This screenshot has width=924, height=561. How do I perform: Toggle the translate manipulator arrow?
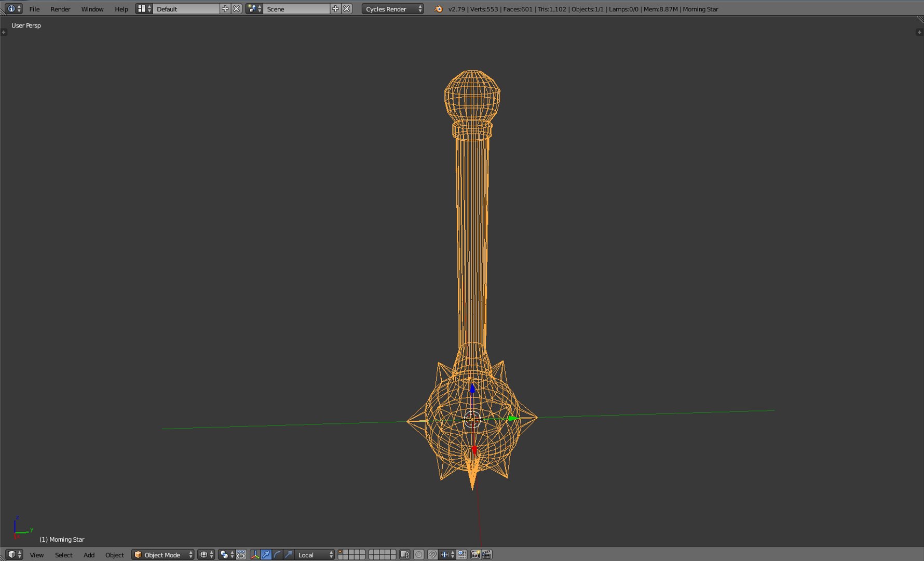click(x=266, y=555)
